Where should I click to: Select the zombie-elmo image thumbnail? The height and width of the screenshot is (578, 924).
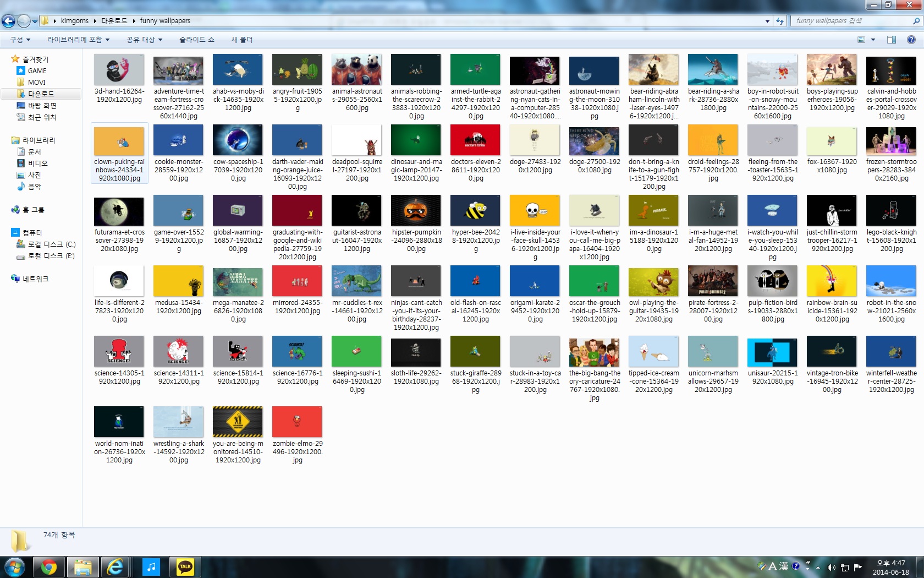click(x=297, y=422)
